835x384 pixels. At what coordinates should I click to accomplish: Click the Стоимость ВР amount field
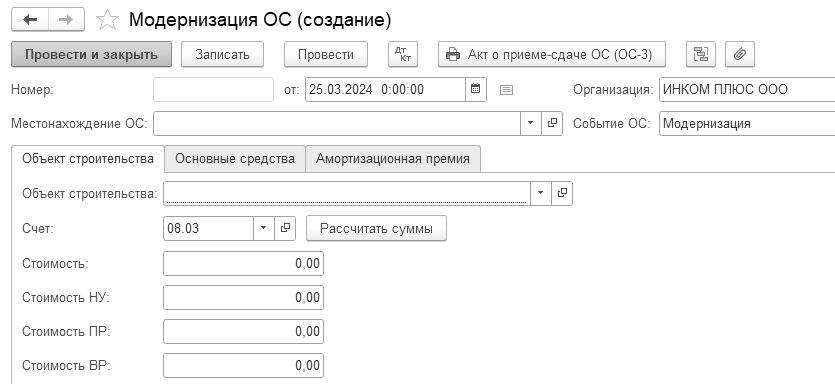[x=243, y=365]
